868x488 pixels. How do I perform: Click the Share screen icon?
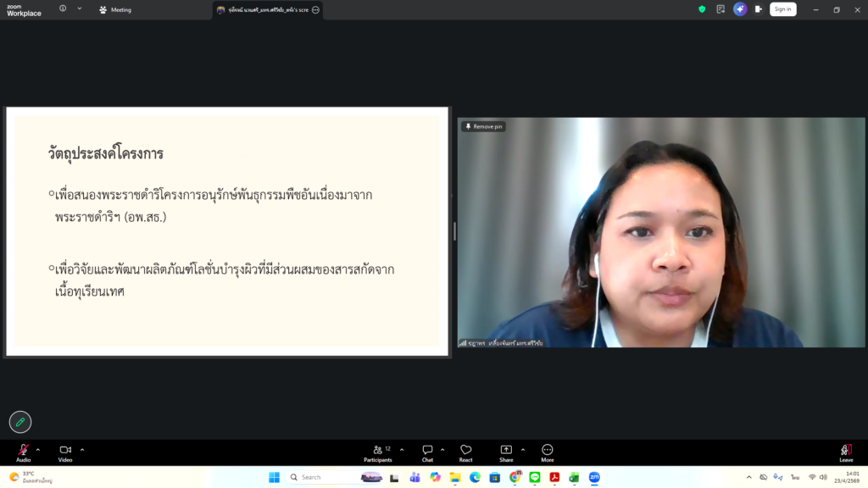pos(506,452)
